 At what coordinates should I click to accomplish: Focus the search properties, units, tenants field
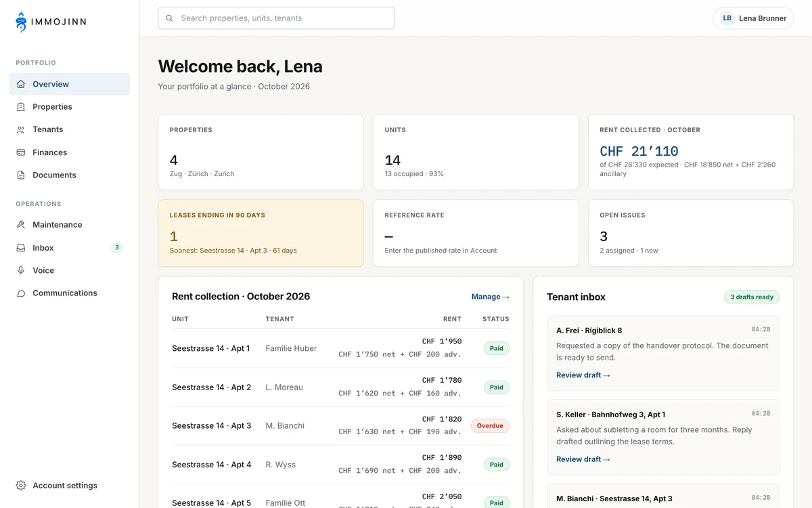[276, 18]
